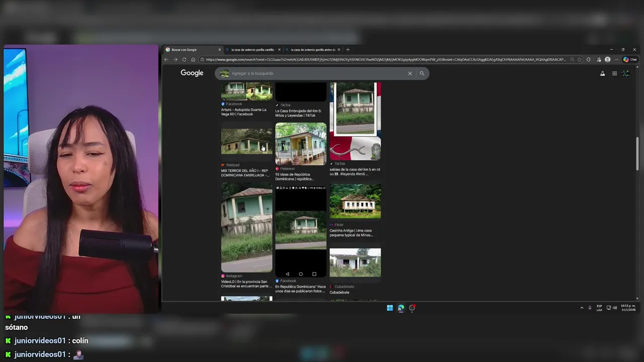The image size is (644, 362).
Task: Open Copilot Chat in the browser toolbar
Action: tap(630, 59)
